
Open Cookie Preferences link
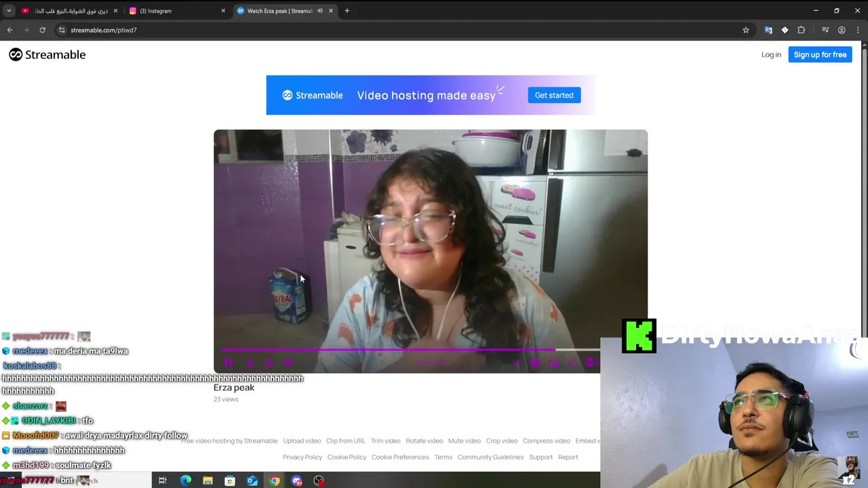point(400,457)
